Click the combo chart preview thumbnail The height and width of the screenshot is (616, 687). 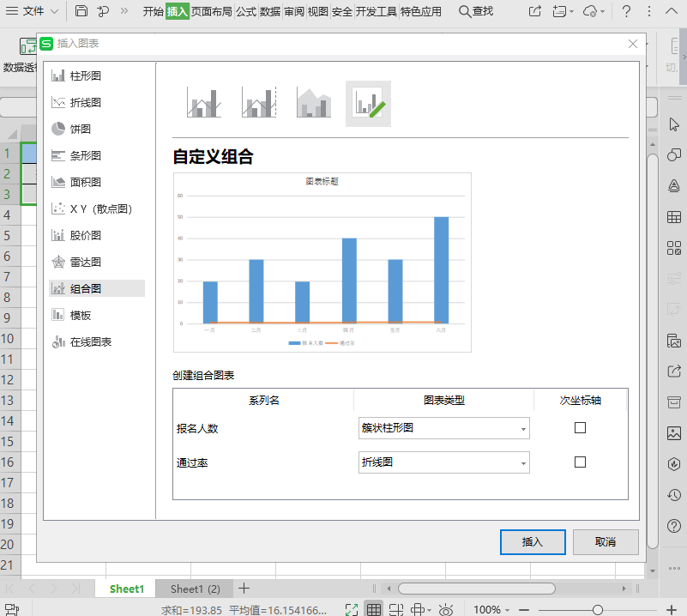click(322, 263)
